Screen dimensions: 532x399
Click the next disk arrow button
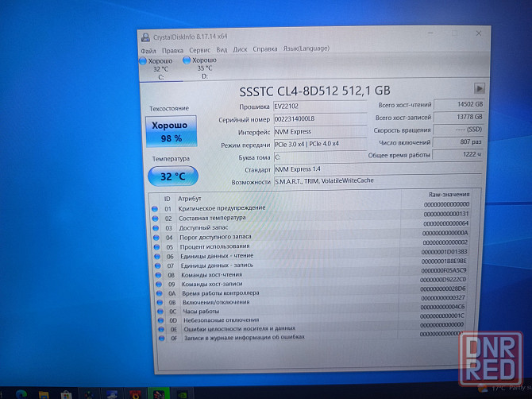click(x=479, y=89)
